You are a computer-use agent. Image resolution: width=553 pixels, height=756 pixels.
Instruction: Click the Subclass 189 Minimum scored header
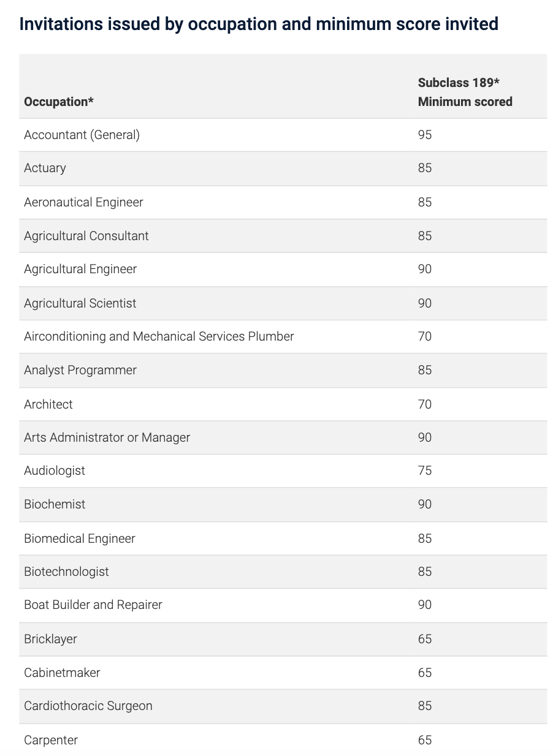[x=465, y=92]
